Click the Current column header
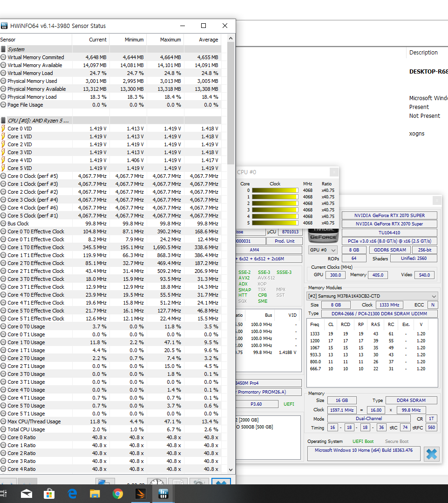Viewport: 448px width, 503px height. tap(91, 40)
